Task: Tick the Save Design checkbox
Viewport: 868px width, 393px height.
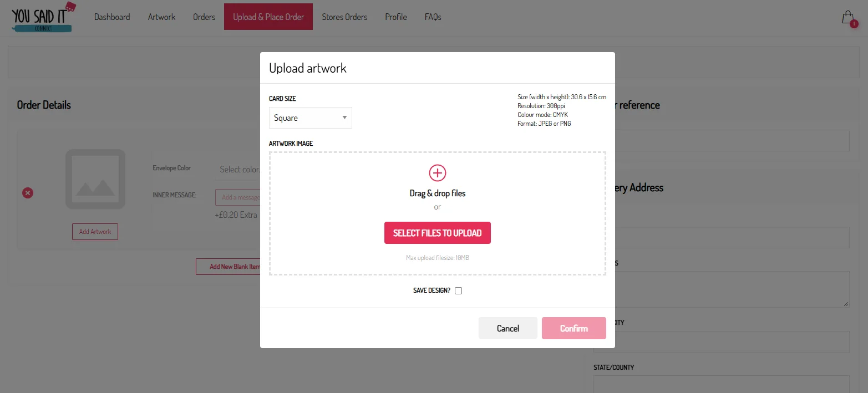Action: [458, 290]
